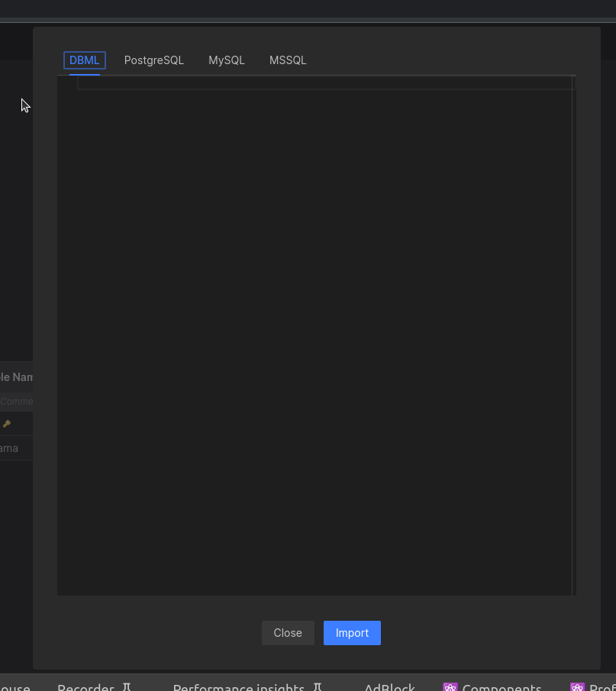
Task: Focus the table Comment field
Action: (16, 401)
